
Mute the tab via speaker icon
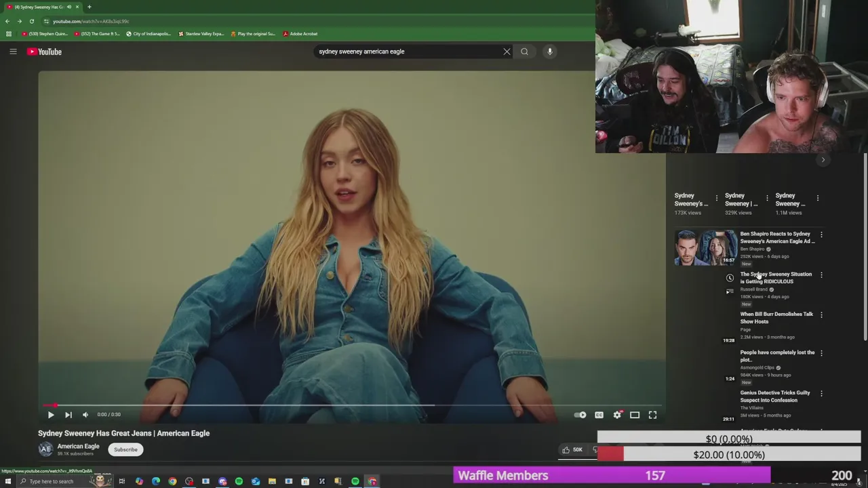[x=69, y=7]
